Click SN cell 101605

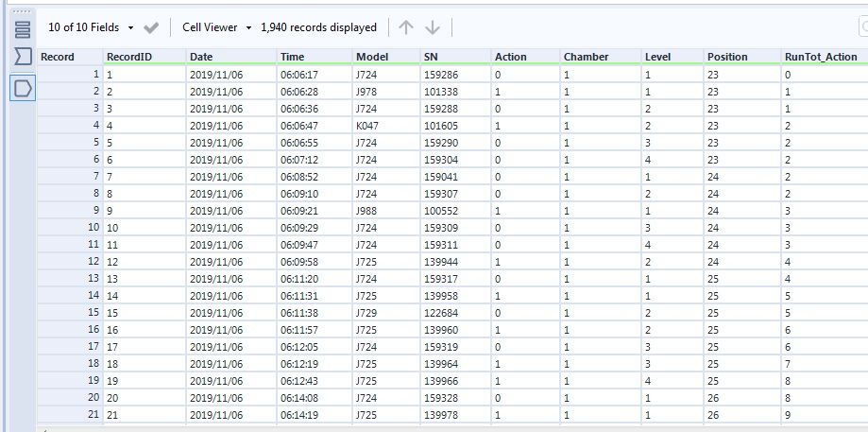point(455,126)
